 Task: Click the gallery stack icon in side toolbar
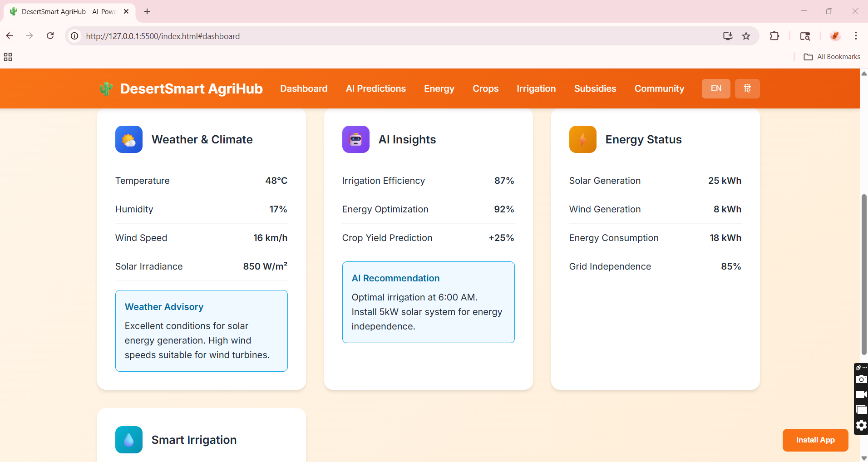point(861,410)
